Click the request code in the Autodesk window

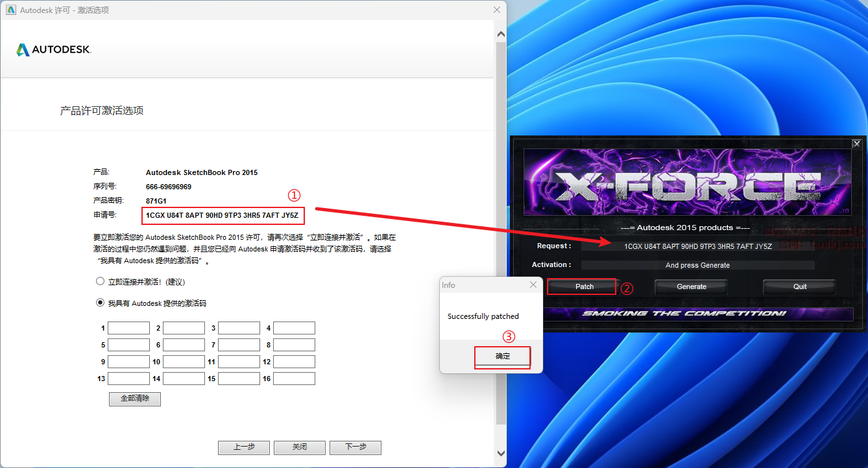[222, 215]
